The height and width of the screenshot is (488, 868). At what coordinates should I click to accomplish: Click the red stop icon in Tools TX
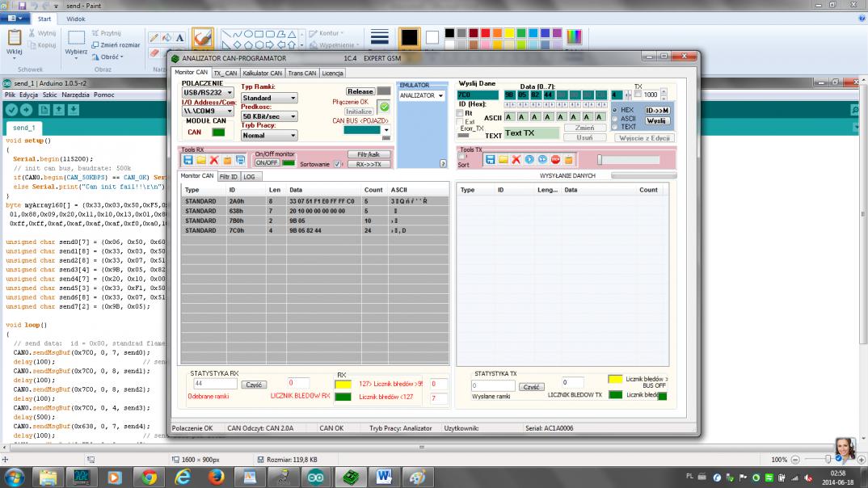click(x=555, y=160)
